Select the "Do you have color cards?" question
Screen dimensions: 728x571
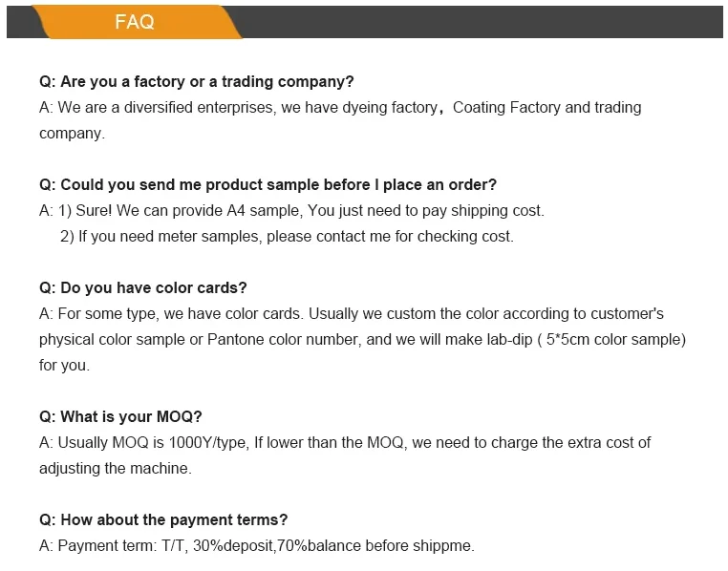(142, 288)
